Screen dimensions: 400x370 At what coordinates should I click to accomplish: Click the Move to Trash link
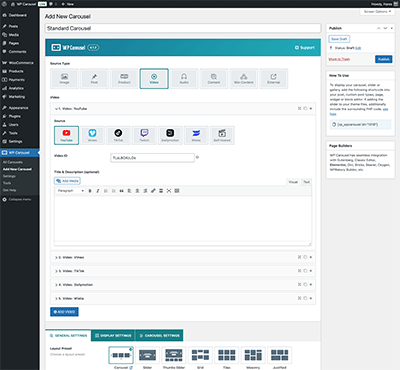(x=339, y=59)
